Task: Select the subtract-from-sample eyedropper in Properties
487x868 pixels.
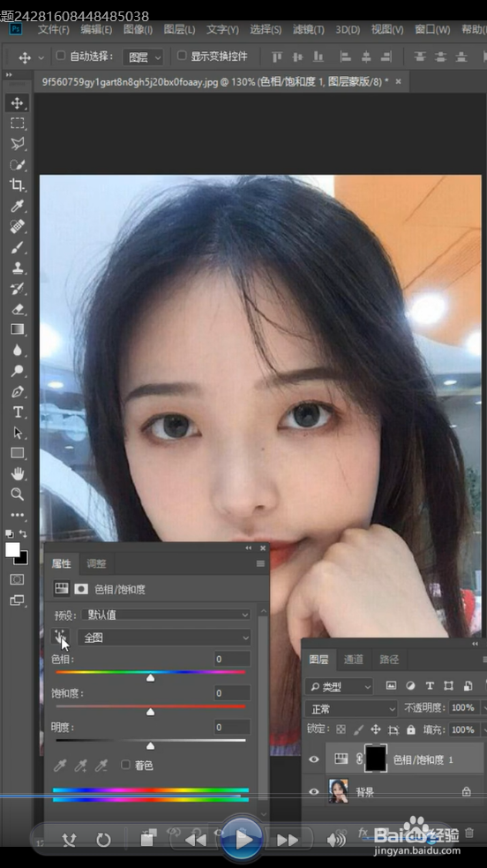Action: (101, 766)
